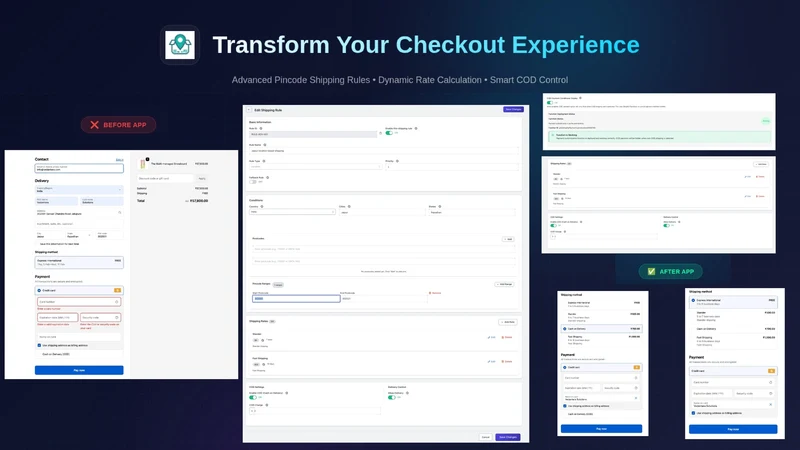Toggle the Fallback Rule switch
800x450 pixels.
pyautogui.click(x=253, y=182)
